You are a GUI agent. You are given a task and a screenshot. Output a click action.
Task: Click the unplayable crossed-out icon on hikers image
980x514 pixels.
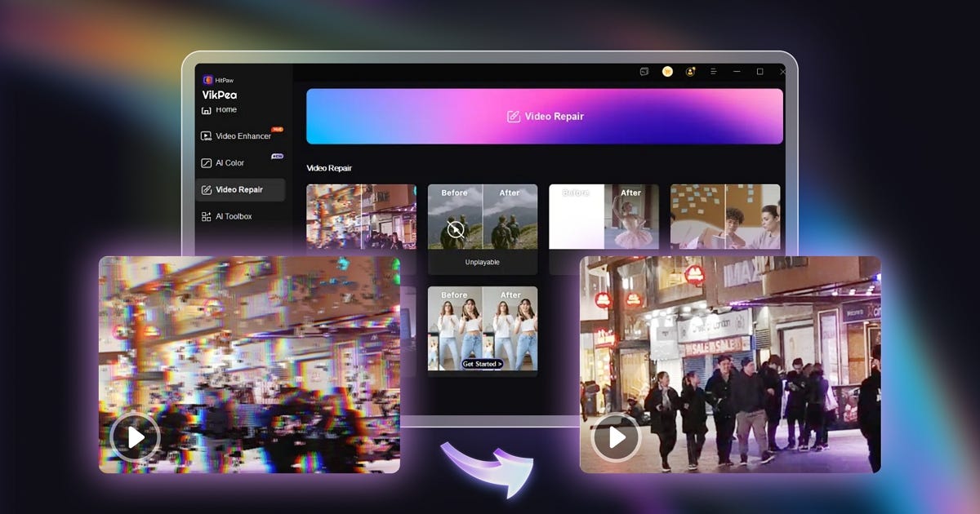(x=456, y=231)
